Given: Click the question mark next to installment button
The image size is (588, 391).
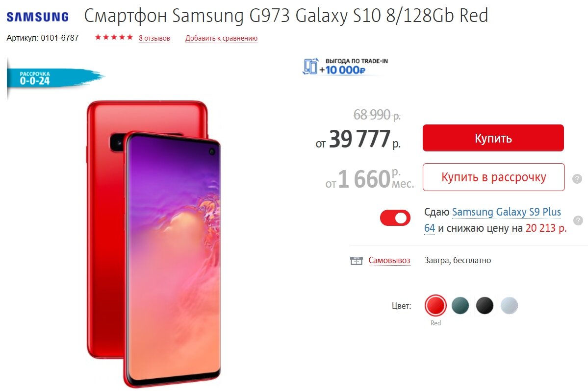Looking at the screenshot, I should (577, 179).
